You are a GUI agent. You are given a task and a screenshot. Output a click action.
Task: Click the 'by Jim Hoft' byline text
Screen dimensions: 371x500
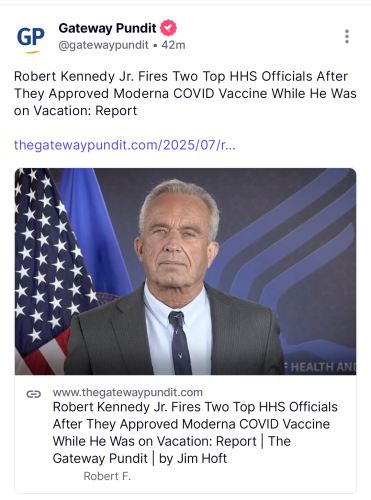coord(193,458)
